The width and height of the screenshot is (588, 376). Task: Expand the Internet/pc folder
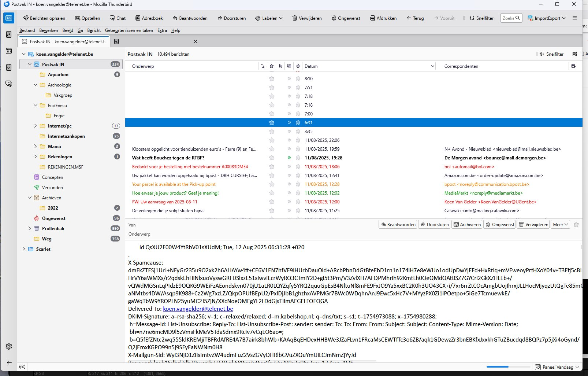click(x=36, y=126)
